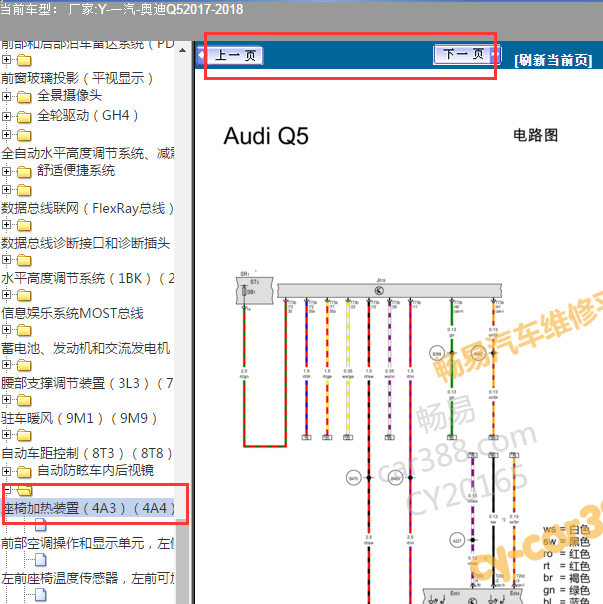
Task: Click document icon below 左前座椅温度传感器
Action: pyautogui.click(x=40, y=595)
